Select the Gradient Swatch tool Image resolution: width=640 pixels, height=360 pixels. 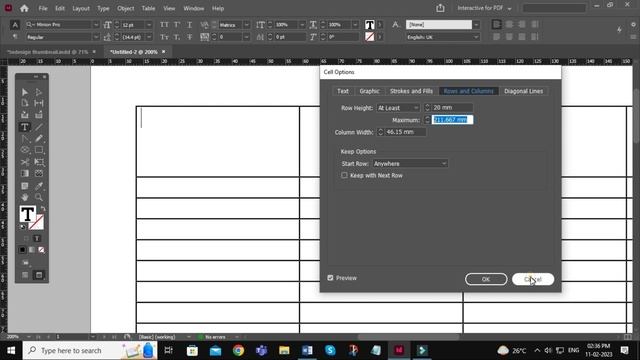click(25, 173)
